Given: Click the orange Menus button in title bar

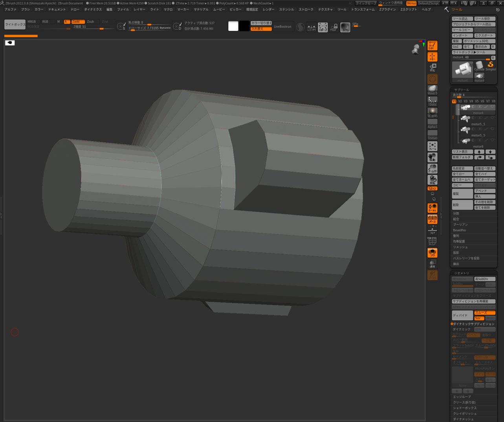Looking at the screenshot, I should pyautogui.click(x=411, y=3).
